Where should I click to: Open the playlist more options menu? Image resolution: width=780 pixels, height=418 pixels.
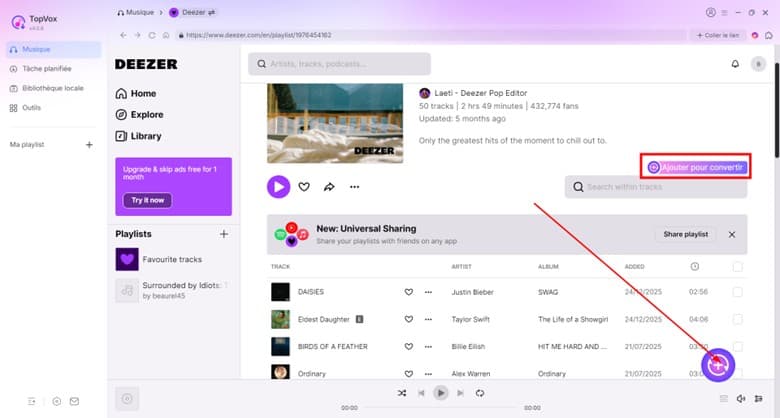point(354,187)
